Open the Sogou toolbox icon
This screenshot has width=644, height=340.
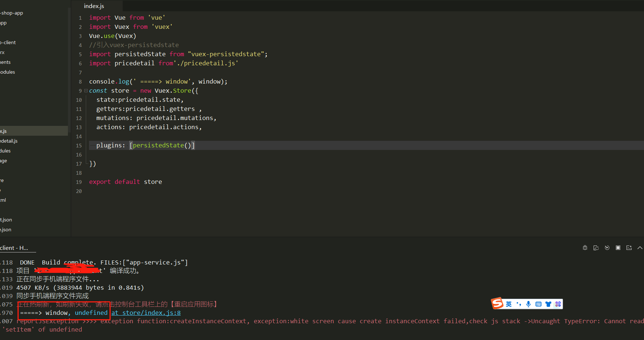[x=558, y=304]
